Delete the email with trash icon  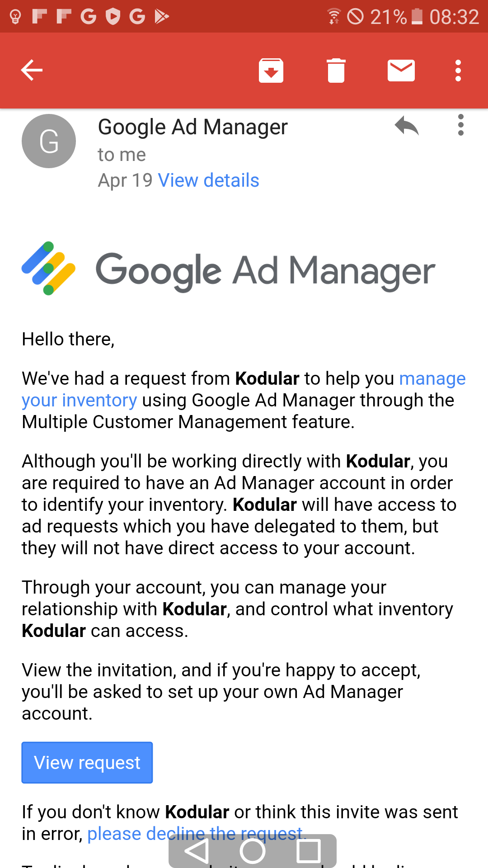click(336, 71)
